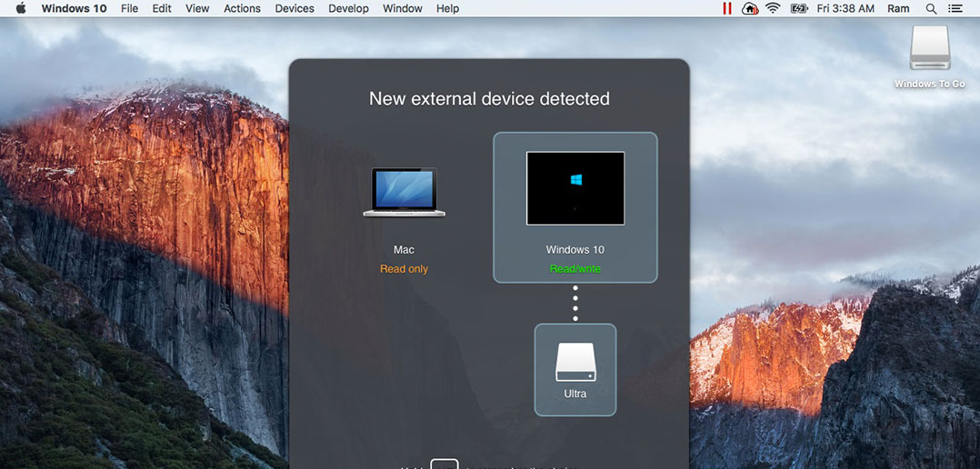Image resolution: width=980 pixels, height=469 pixels.
Task: Open the Edit menu
Action: (x=162, y=9)
